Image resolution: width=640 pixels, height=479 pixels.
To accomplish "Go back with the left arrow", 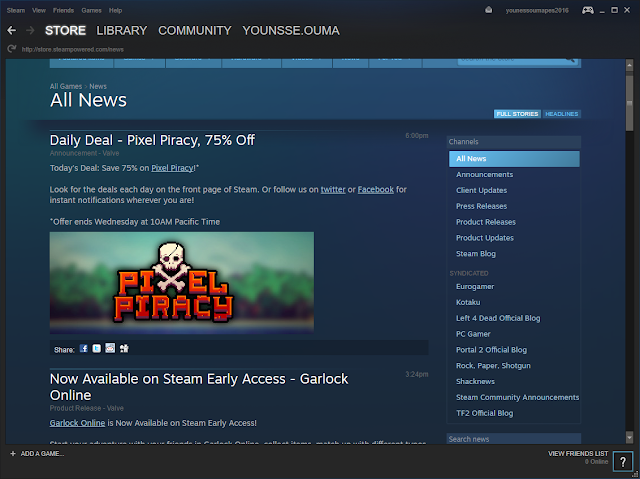I will tap(11, 30).
